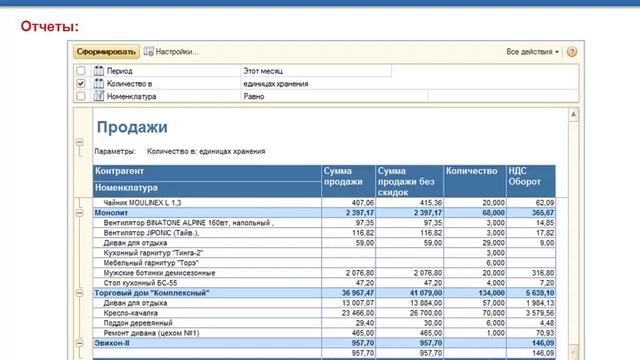
Task: Select Мебельный гарнитур "Торэ" row
Action: pos(324,263)
